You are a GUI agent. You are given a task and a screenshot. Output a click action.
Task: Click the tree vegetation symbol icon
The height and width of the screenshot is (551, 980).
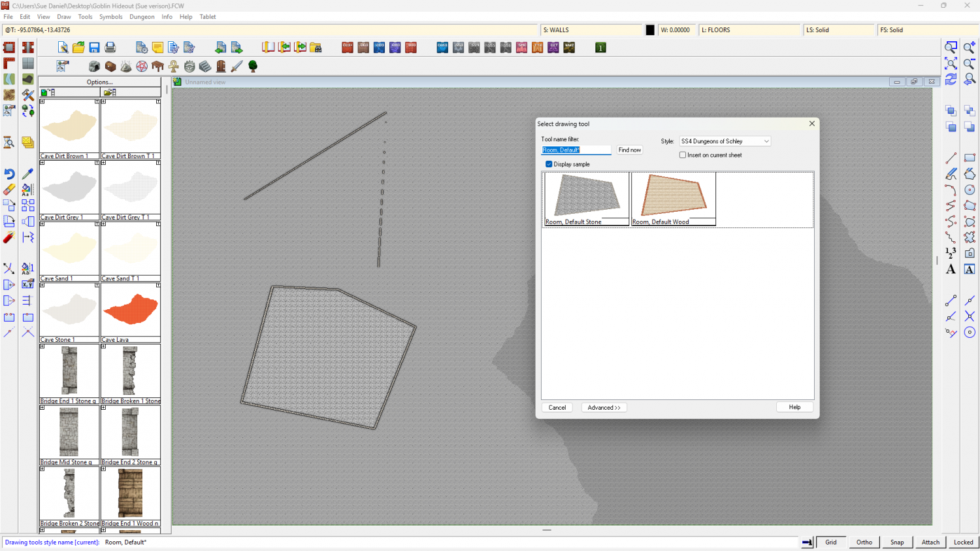click(253, 66)
